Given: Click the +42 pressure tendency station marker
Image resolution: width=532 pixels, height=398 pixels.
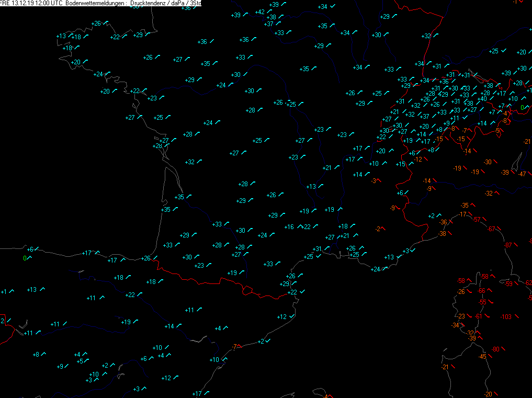Looking at the screenshot, I should coord(260,12).
